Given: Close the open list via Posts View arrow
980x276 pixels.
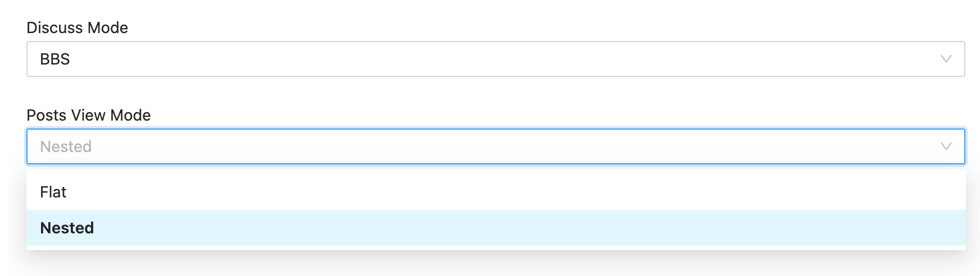Looking at the screenshot, I should coord(946,146).
